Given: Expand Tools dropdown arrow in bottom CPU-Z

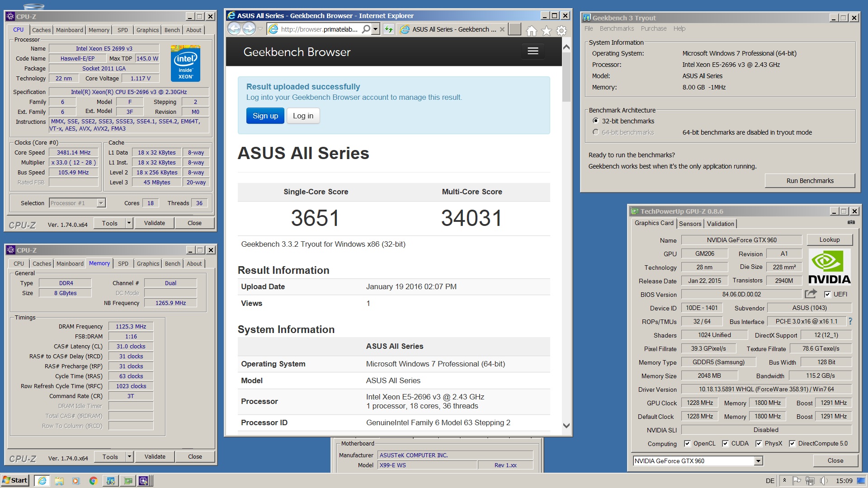Looking at the screenshot, I should 129,456.
